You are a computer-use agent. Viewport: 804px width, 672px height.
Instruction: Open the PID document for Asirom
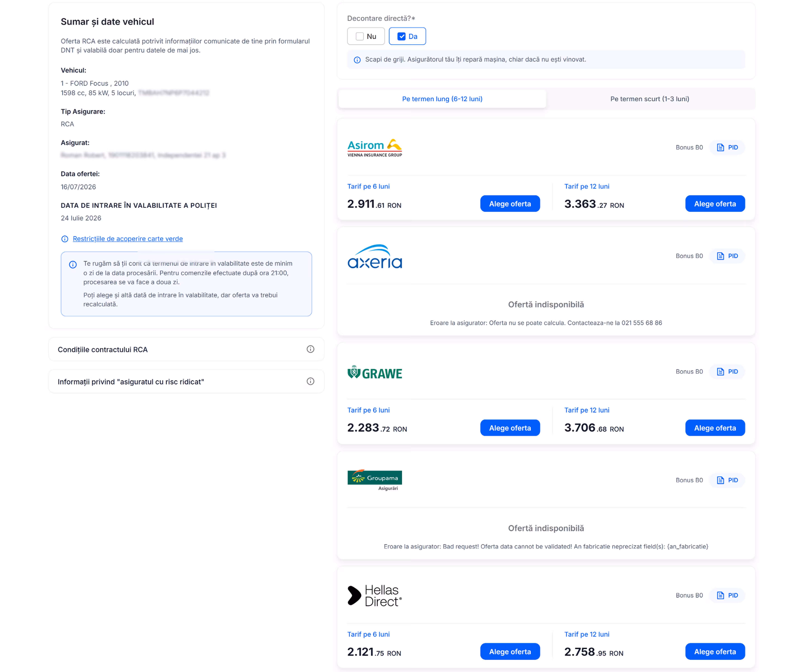[727, 147]
